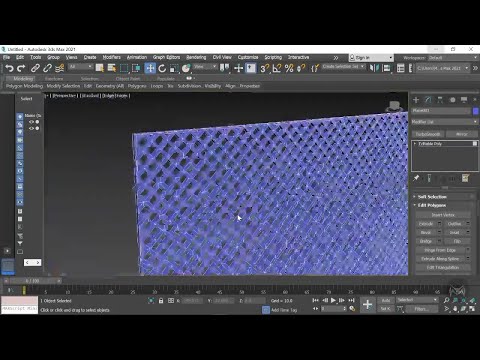Click the Extrude button
The width and height of the screenshot is (480, 360).
coord(426,224)
